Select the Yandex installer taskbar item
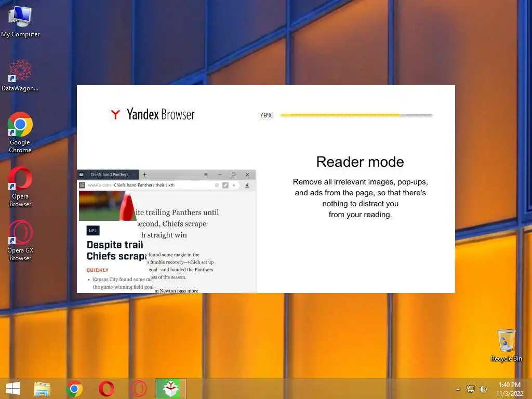Screen dimensions: 532x399 pos(170,389)
